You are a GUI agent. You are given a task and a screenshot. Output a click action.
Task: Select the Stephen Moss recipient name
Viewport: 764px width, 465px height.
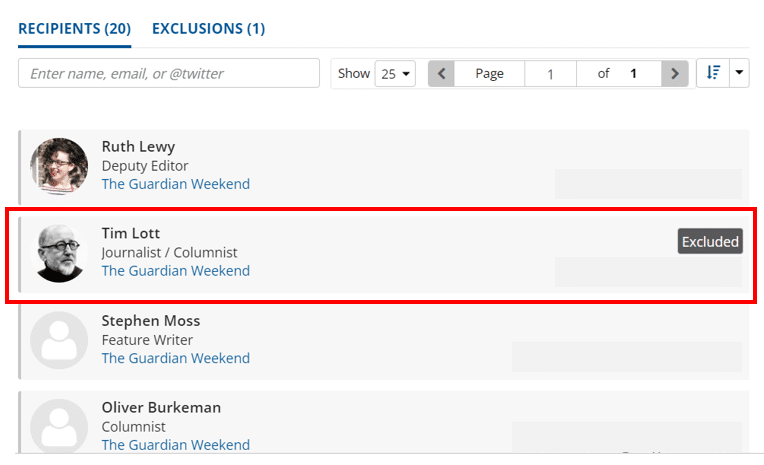(x=150, y=321)
